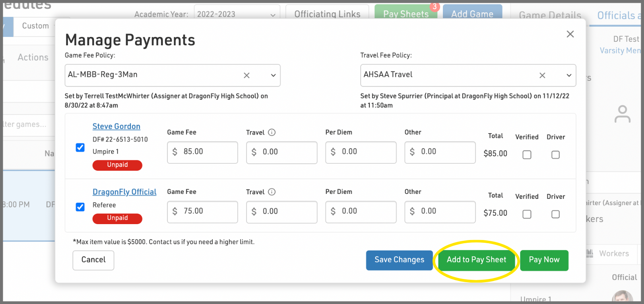Image resolution: width=644 pixels, height=304 pixels.
Task: Click the Workers tab icon
Action: tap(590, 254)
